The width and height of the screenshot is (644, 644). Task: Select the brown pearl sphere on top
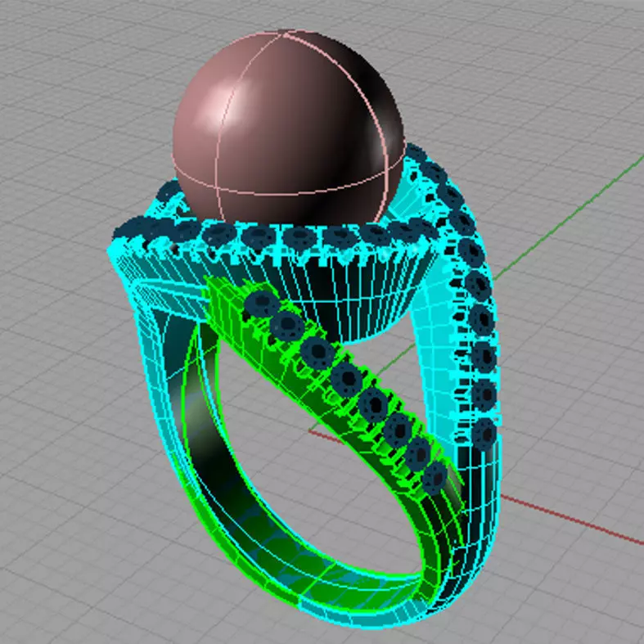[x=289, y=128]
